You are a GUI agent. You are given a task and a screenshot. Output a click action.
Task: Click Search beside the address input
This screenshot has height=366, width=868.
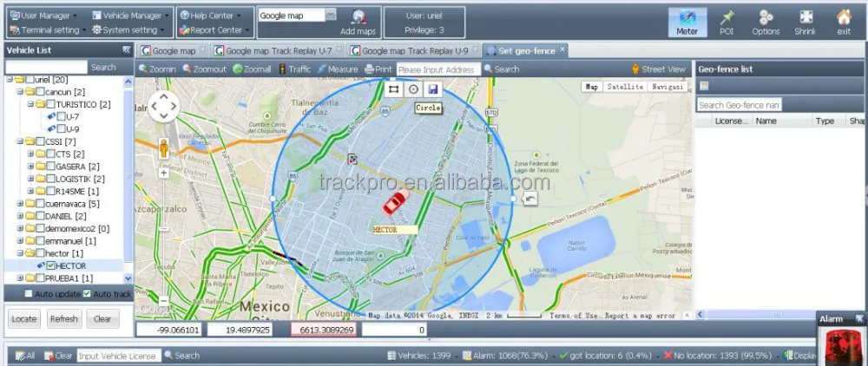[502, 69]
